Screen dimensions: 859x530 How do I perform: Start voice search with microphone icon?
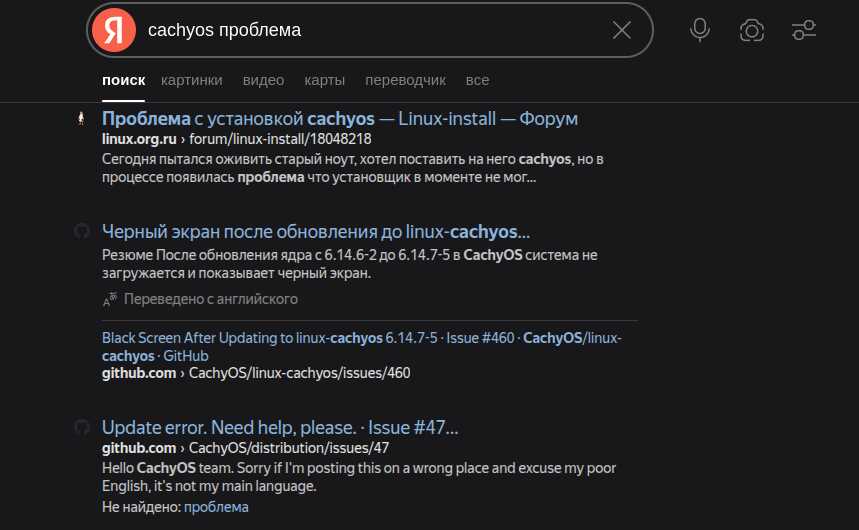[x=700, y=30]
